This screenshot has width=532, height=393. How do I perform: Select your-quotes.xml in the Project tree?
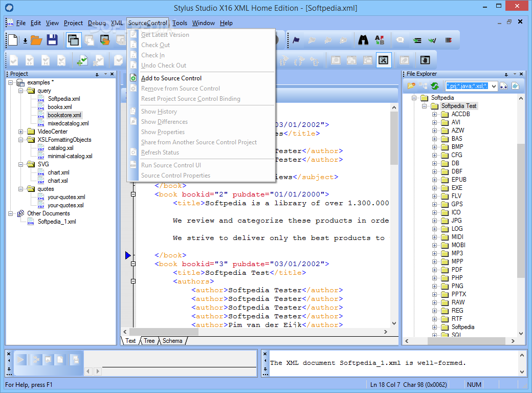tap(66, 197)
